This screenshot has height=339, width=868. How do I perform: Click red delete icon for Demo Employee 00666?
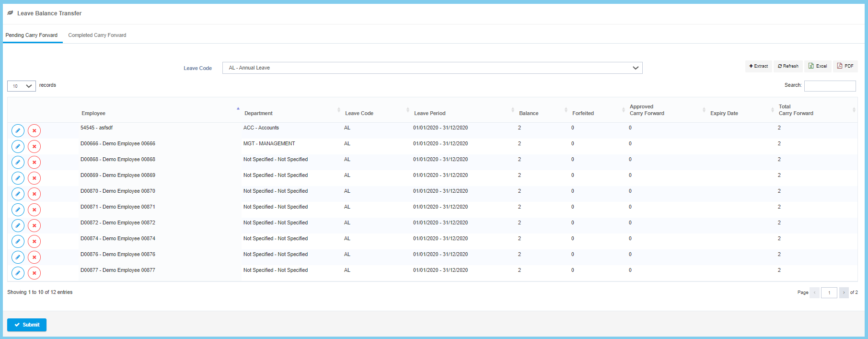point(34,146)
